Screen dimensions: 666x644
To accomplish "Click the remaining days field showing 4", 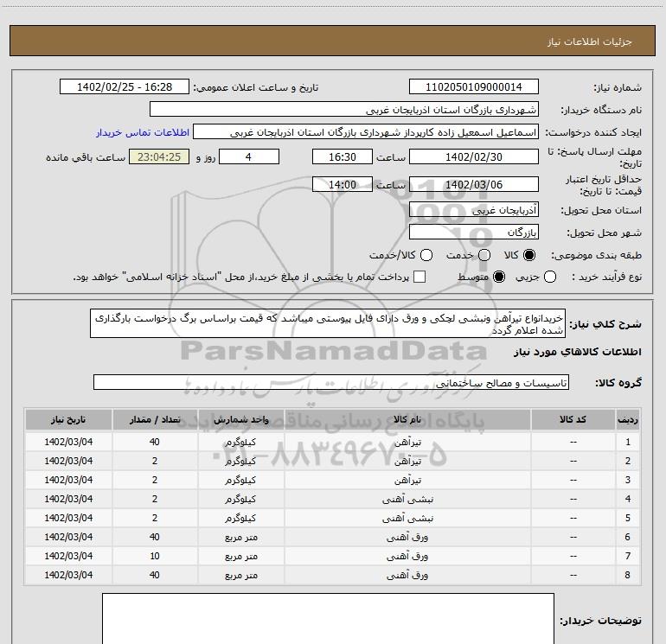I will (249, 157).
